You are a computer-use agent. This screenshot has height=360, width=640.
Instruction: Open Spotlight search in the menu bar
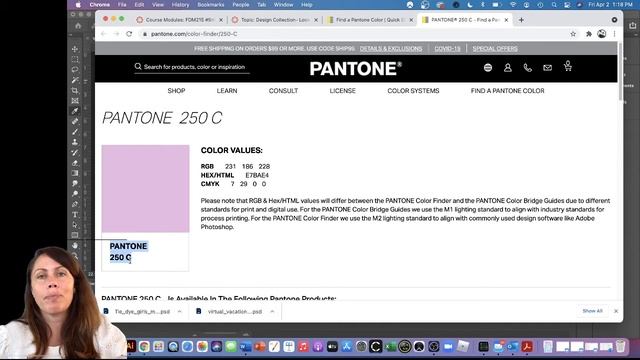pos(554,4)
